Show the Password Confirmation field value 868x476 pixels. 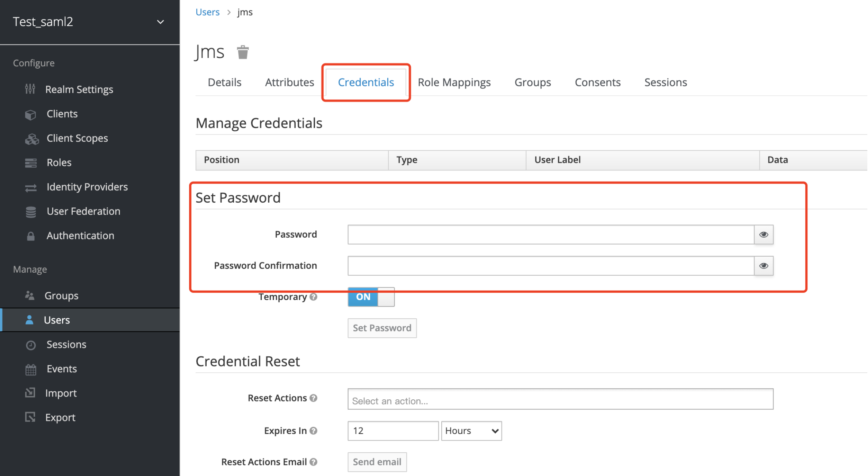click(x=764, y=266)
